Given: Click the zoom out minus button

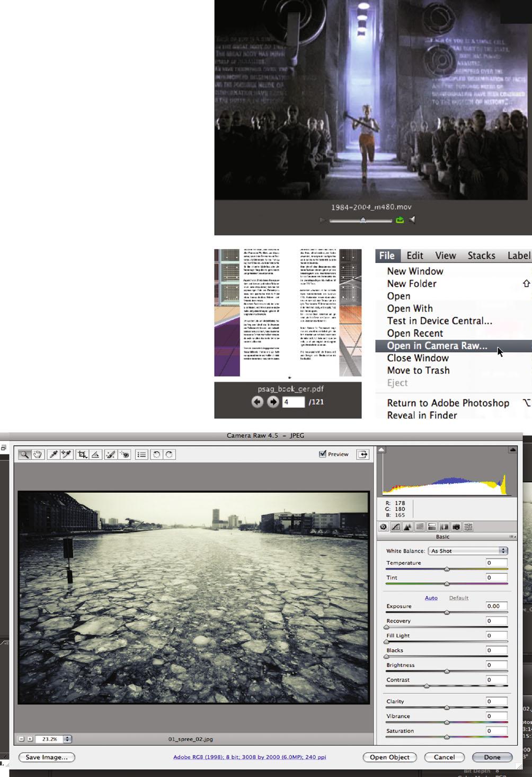Looking at the screenshot, I should coord(22,739).
